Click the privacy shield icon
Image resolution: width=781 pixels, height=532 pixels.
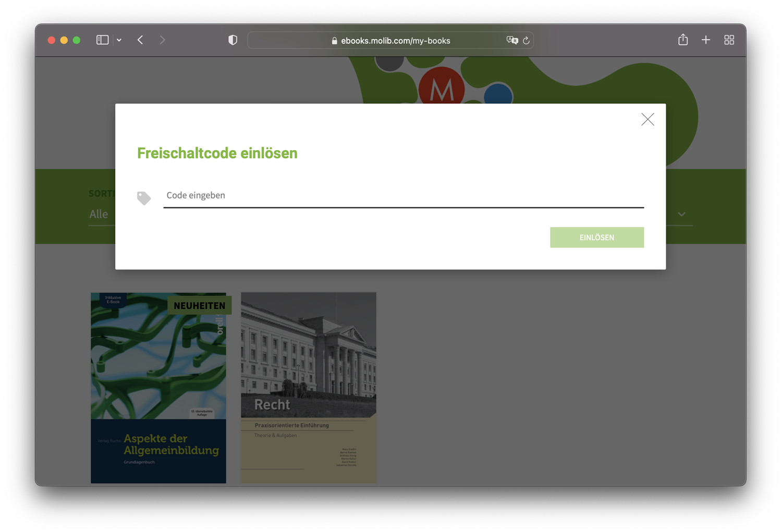pos(233,40)
